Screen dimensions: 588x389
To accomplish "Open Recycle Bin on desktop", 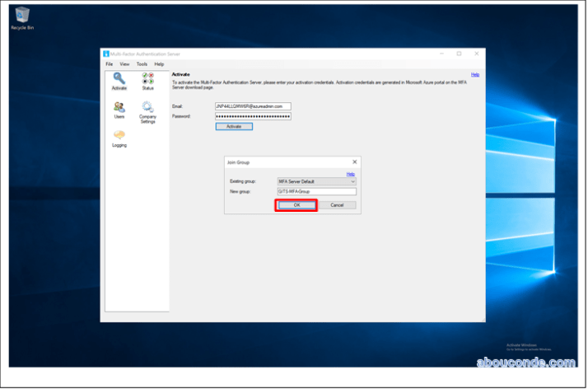I will pyautogui.click(x=21, y=16).
